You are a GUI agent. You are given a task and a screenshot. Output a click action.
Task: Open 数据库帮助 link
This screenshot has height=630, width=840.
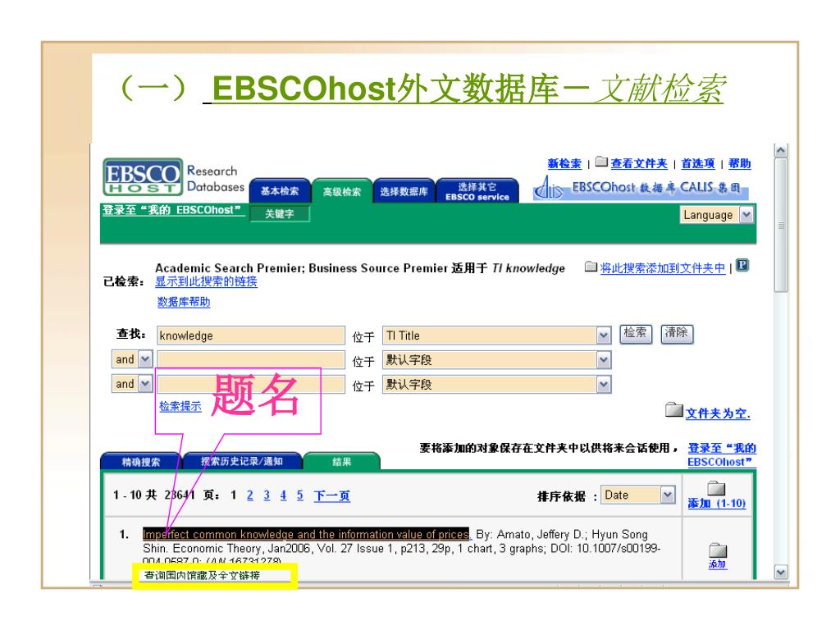[x=184, y=302]
